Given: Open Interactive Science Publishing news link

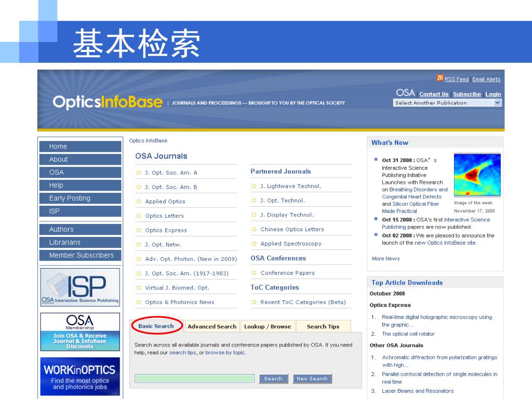Looking at the screenshot, I should pyautogui.click(x=436, y=223).
